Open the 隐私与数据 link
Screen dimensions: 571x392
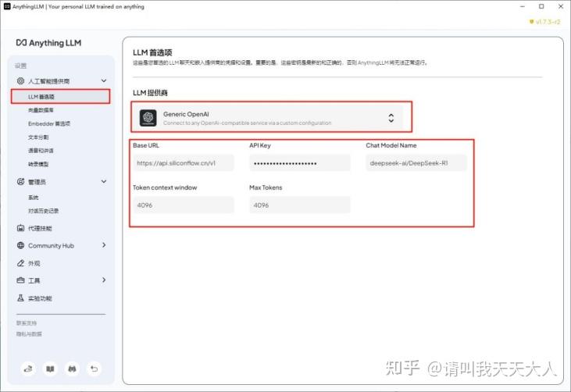(x=29, y=333)
